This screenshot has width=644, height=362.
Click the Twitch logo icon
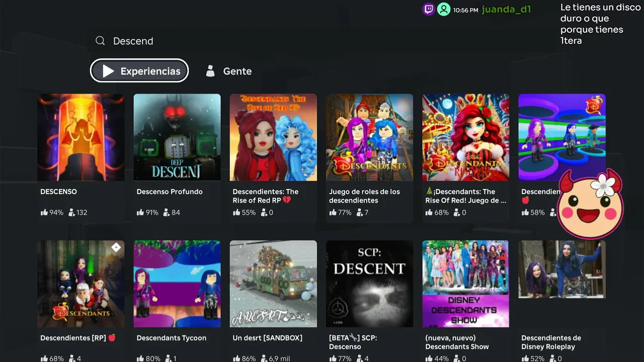click(428, 9)
